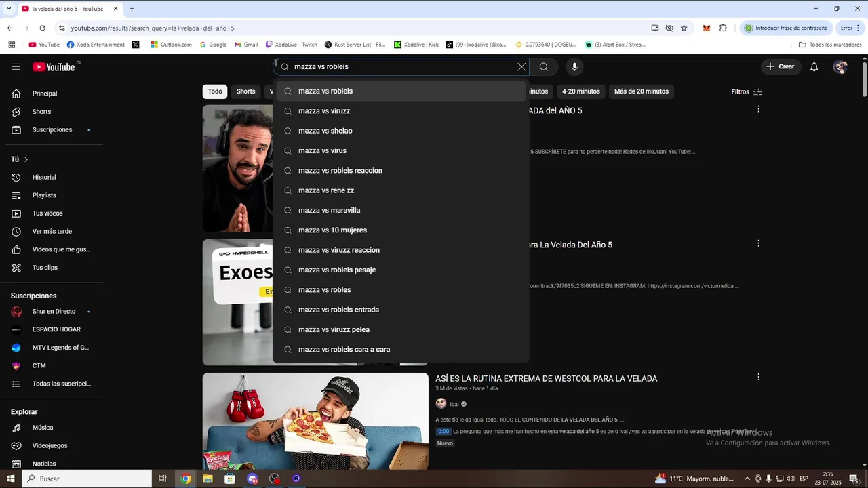Expand the Tú section
This screenshot has height=488, width=868.
point(20,159)
